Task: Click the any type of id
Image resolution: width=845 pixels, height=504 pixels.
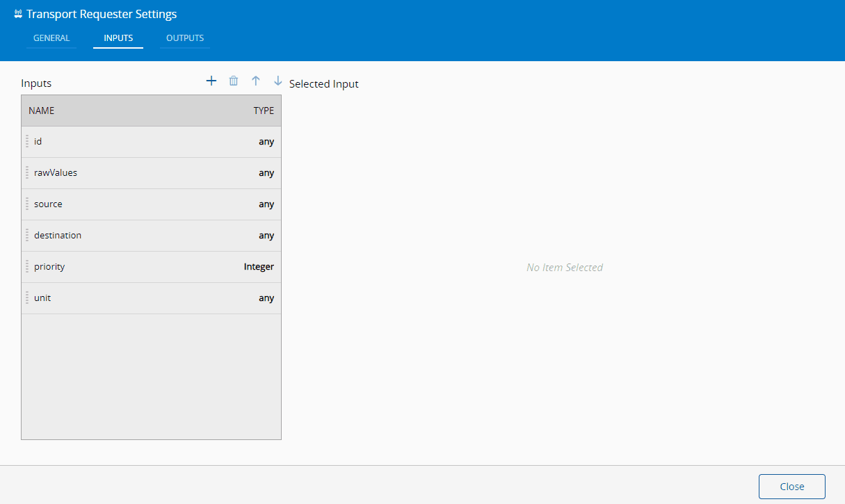Action: pyautogui.click(x=266, y=142)
